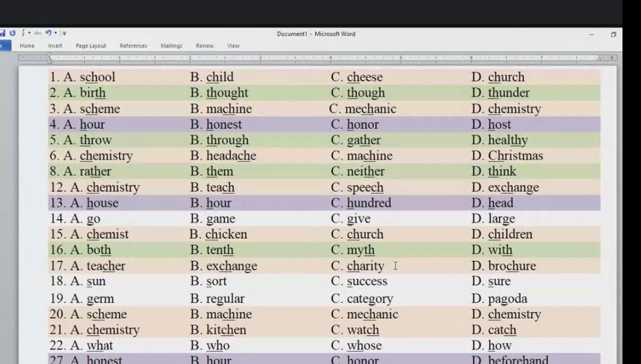Click the word 'speech' in row 12

(365, 188)
